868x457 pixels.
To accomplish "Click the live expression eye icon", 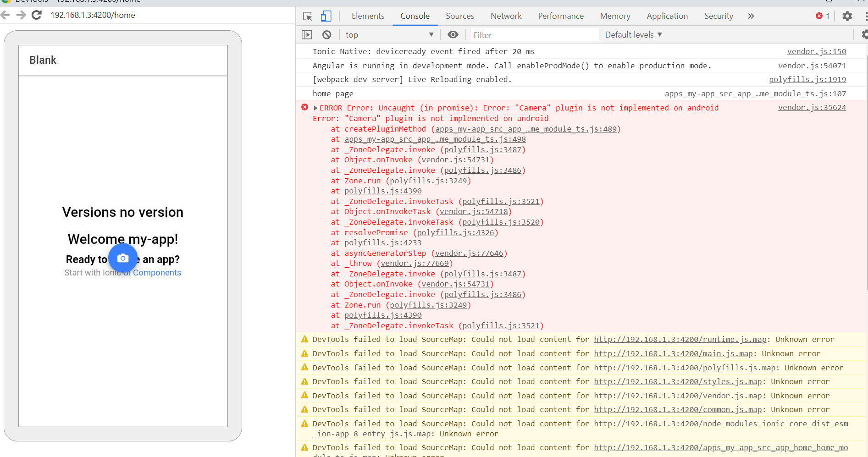I will [x=453, y=35].
